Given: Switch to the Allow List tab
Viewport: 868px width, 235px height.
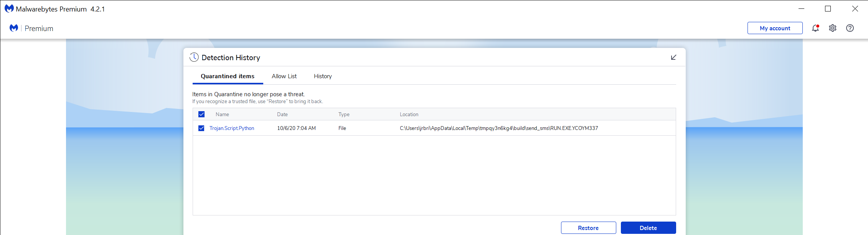Looking at the screenshot, I should pyautogui.click(x=284, y=76).
